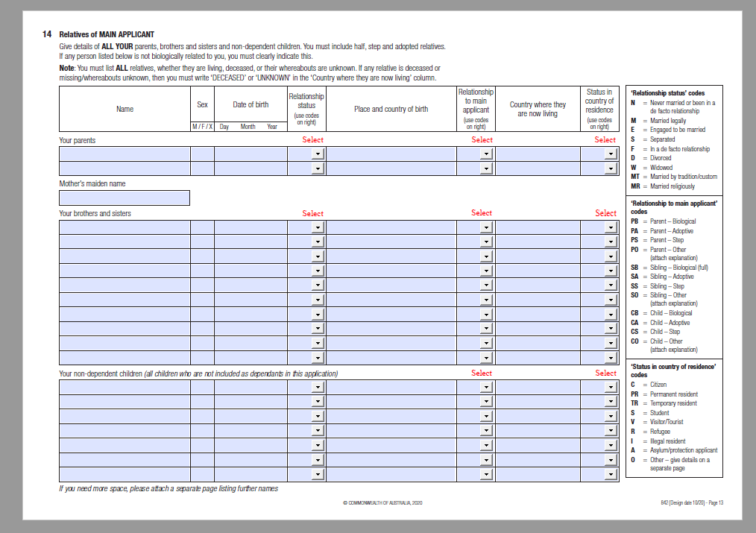
Task: Open residence status dropdown in first parent row
Action: 611,154
